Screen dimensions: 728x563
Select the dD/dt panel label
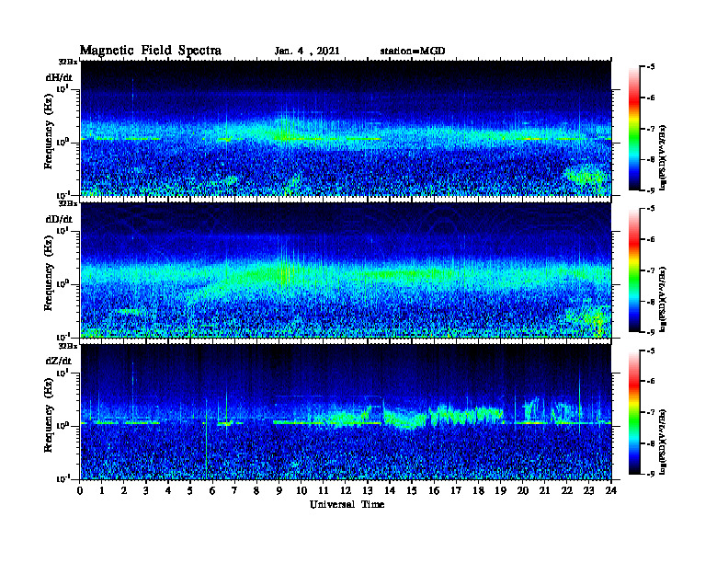pyautogui.click(x=59, y=219)
